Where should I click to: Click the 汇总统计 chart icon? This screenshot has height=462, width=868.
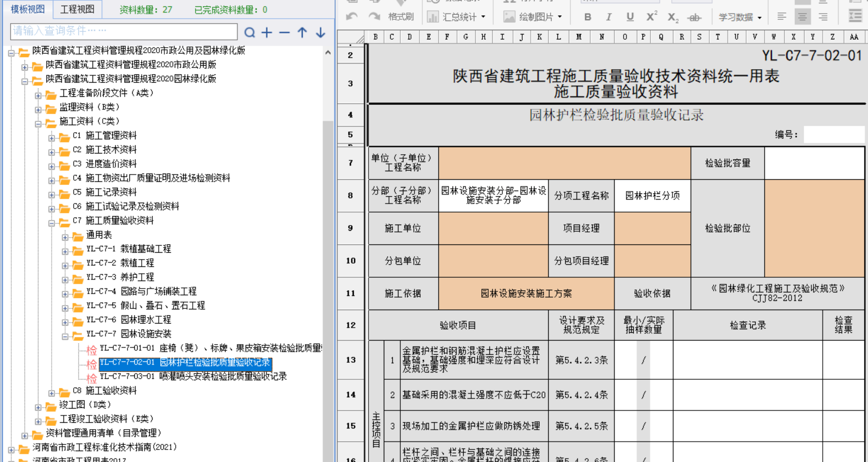[x=433, y=17]
